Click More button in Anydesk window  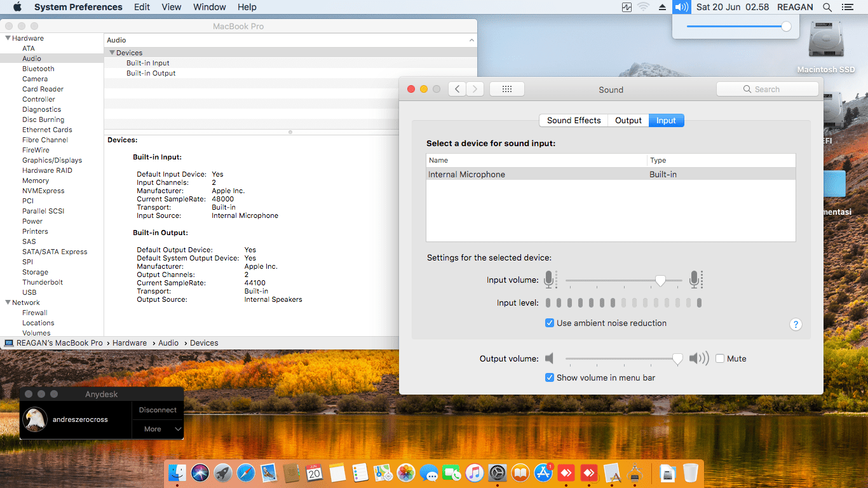click(153, 429)
